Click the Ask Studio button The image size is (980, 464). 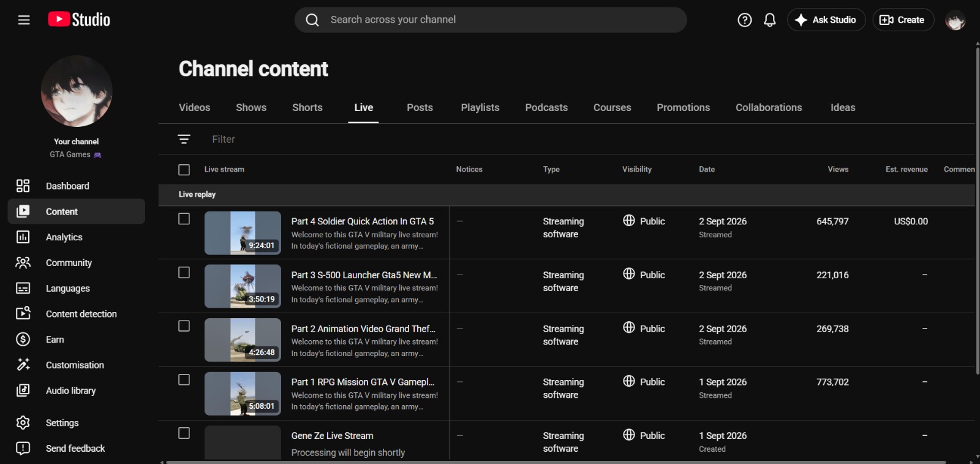coord(826,20)
